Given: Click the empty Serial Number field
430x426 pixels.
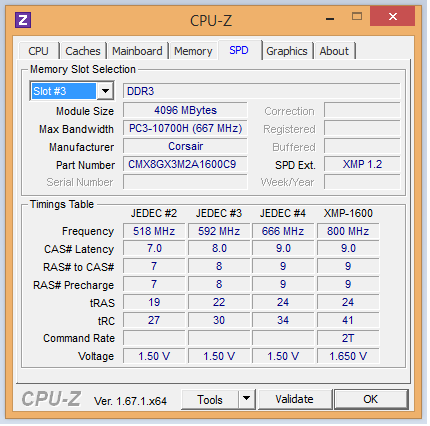Looking at the screenshot, I should (x=185, y=182).
